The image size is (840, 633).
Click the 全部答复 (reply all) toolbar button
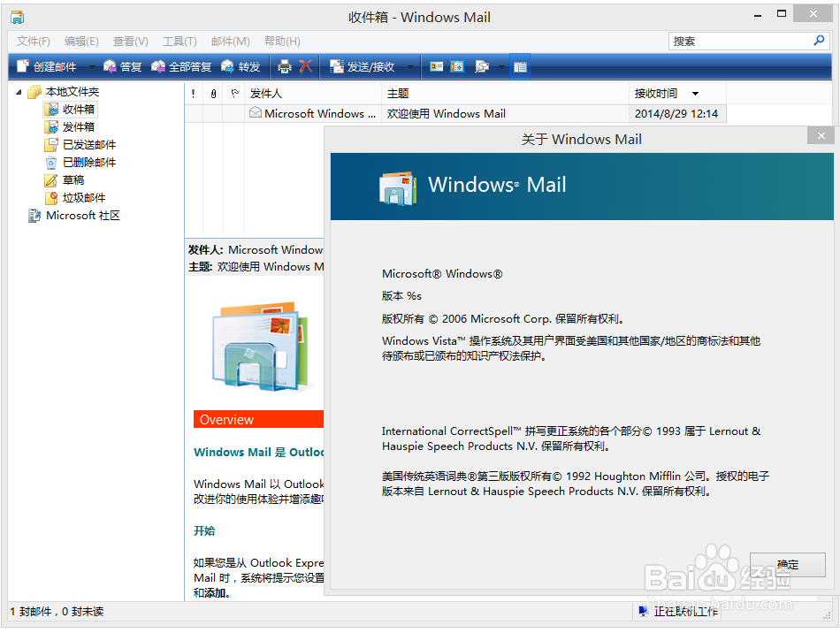click(x=181, y=66)
